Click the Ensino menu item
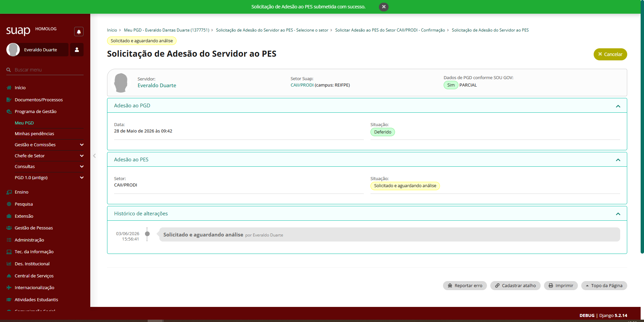Screen dimensions: 644x322 (21, 192)
